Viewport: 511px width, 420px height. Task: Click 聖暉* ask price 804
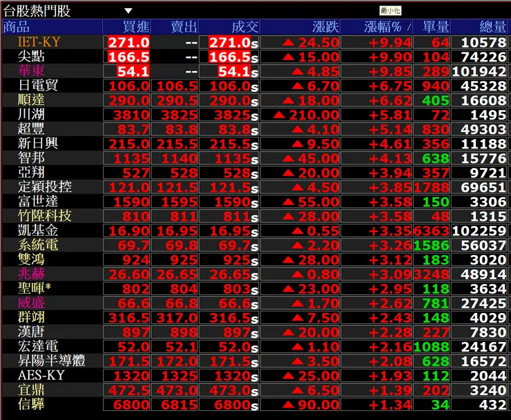click(184, 289)
